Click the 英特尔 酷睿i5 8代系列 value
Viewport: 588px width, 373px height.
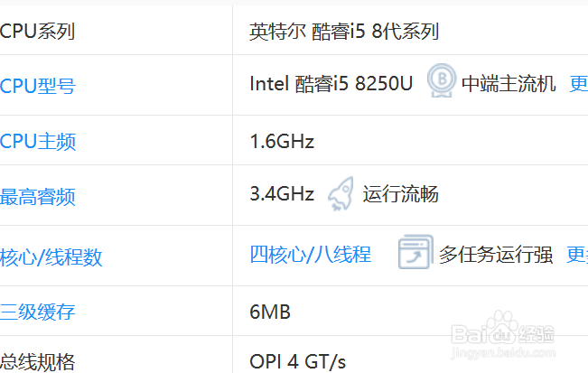[x=343, y=32]
